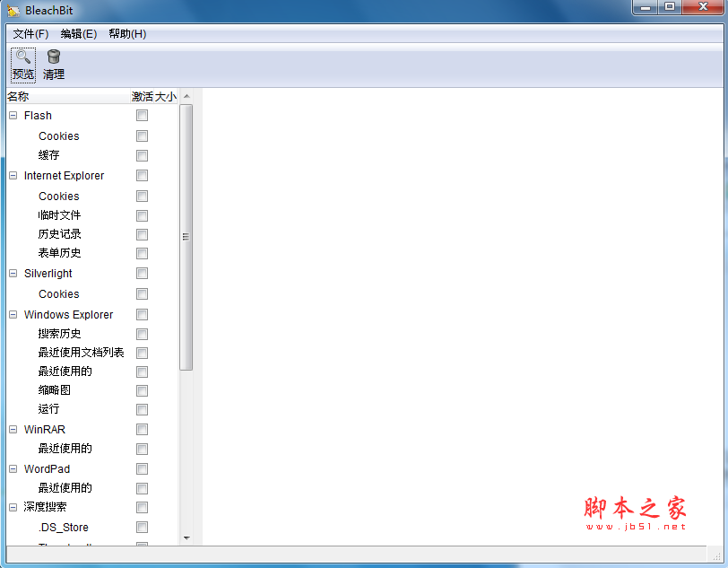Viewport: 728px width, 568px height.
Task: Enable the 深度搜索 group checkbox
Action: click(142, 507)
